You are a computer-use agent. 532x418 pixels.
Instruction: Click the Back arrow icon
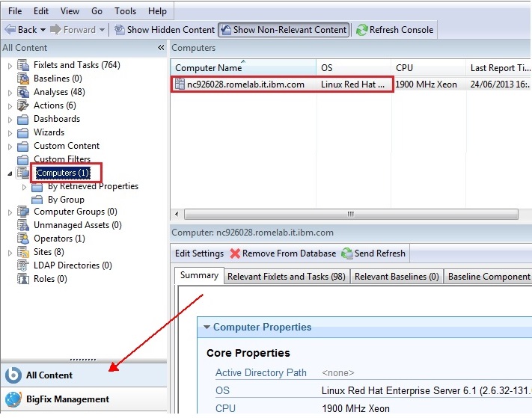(x=10, y=29)
